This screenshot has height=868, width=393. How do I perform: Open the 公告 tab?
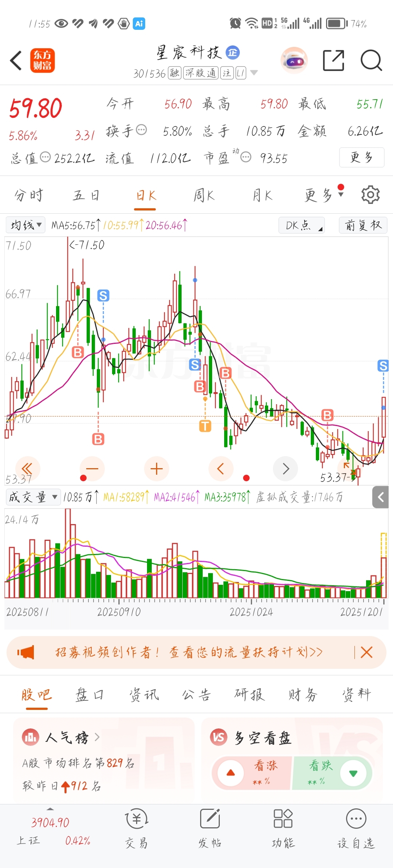(x=196, y=695)
